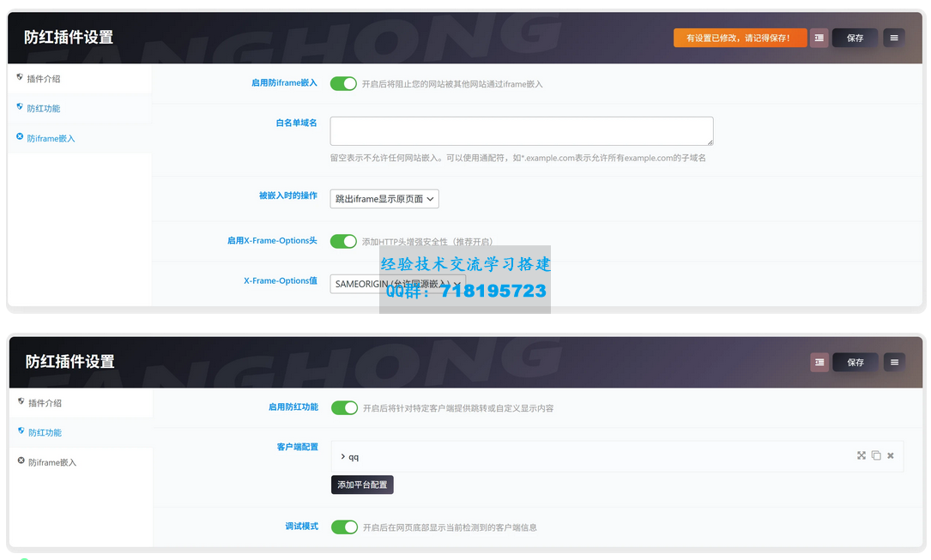Click the move icon on qq row
Viewport: 931px width, 560px height.
pyautogui.click(x=861, y=455)
